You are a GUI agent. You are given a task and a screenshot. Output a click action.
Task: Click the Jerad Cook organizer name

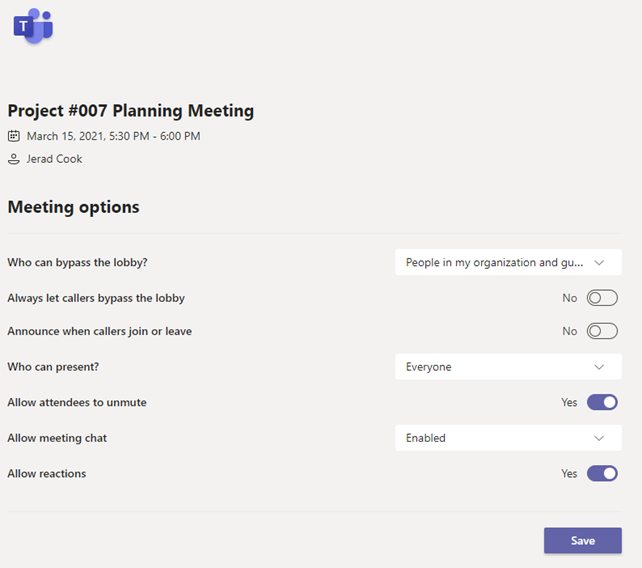(55, 159)
